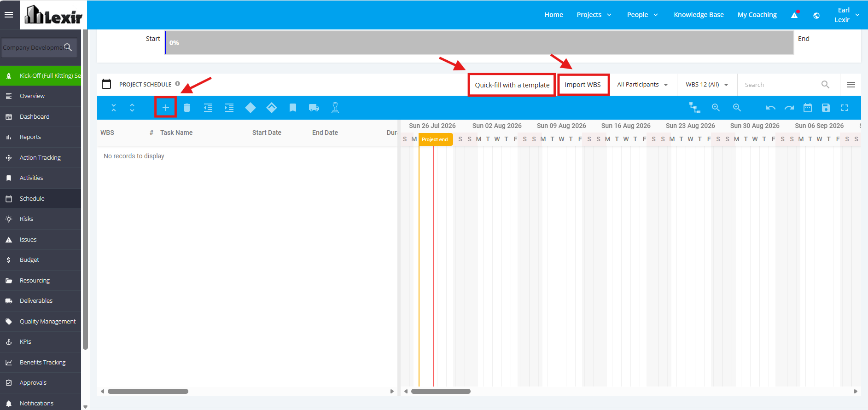Image resolution: width=868 pixels, height=410 pixels.
Task: Click the Import WBS button
Action: coord(583,85)
